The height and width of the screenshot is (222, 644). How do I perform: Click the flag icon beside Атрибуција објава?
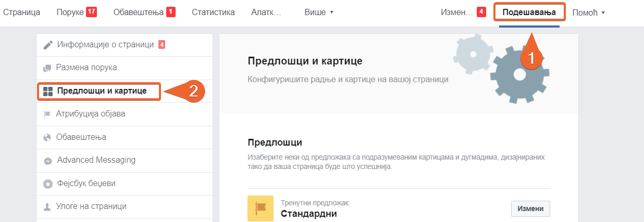pos(47,114)
